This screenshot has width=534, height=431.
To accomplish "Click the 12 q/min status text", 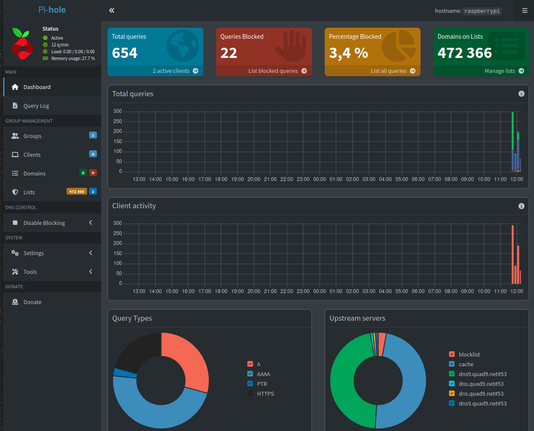I will pyautogui.click(x=60, y=45).
